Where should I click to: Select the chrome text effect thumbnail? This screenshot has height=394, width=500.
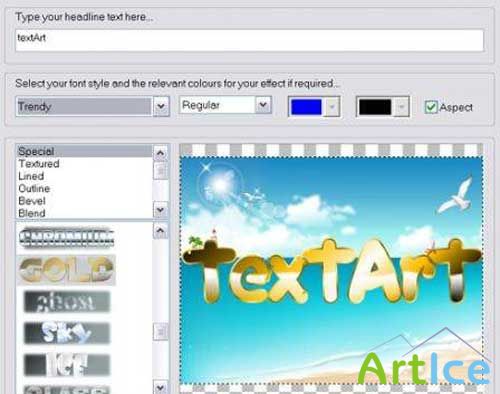[x=67, y=238]
